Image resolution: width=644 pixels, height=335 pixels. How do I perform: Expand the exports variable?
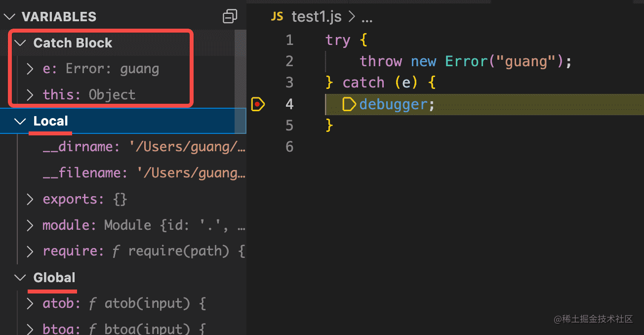tap(30, 199)
